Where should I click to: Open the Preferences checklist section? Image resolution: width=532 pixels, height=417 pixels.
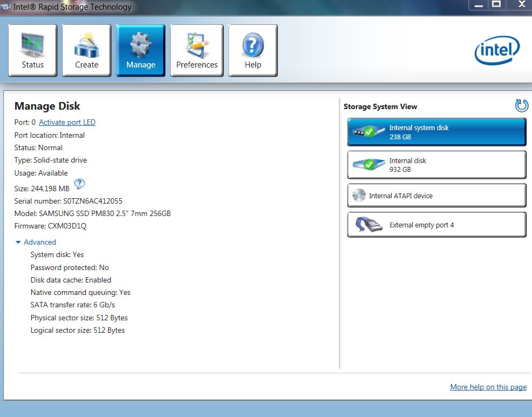(197, 50)
